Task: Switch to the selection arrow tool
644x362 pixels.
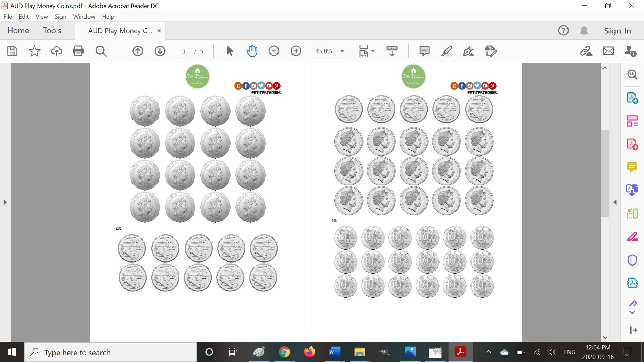Action: (230, 51)
